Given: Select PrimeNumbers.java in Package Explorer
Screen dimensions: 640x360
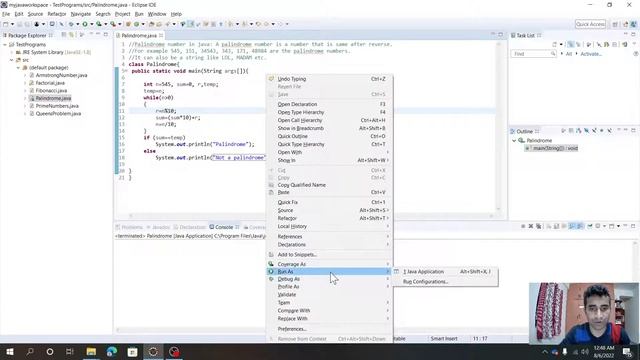Looking at the screenshot, I should [x=57, y=106].
